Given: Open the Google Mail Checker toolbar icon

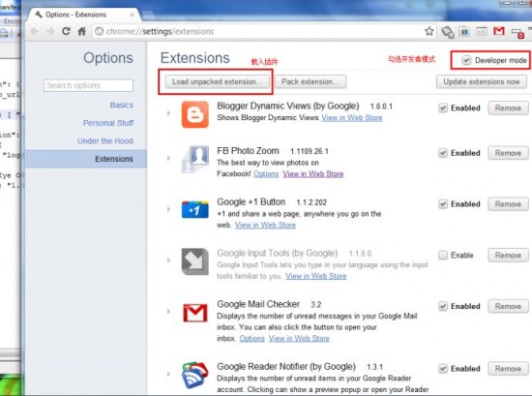Looking at the screenshot, I should pos(499,31).
